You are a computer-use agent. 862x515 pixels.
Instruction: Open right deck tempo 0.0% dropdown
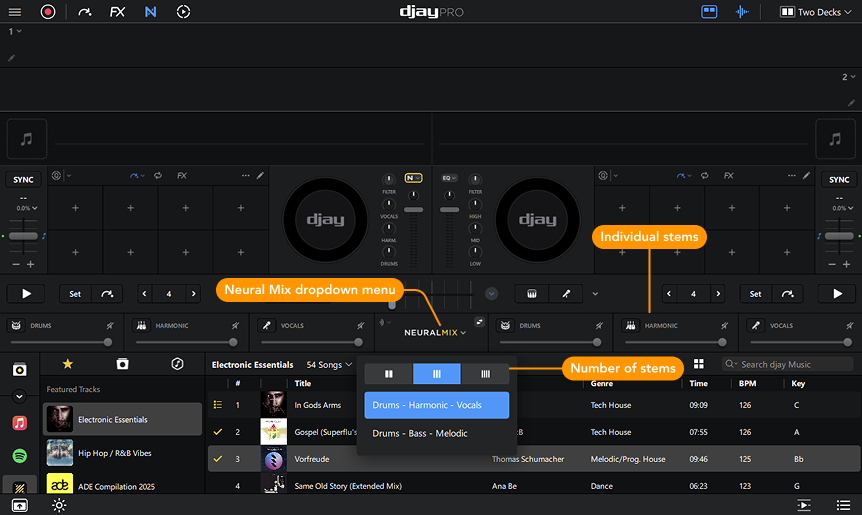(x=842, y=208)
